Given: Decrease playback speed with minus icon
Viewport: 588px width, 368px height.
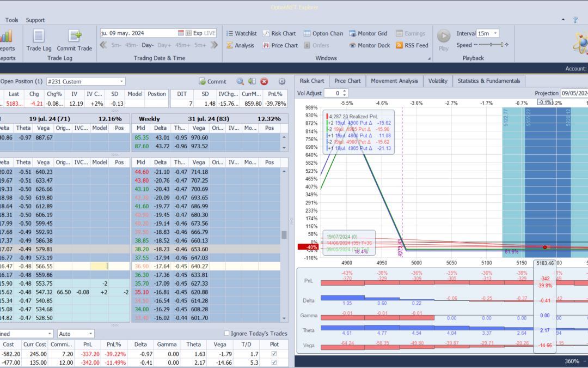Looking at the screenshot, I should click(475, 45).
